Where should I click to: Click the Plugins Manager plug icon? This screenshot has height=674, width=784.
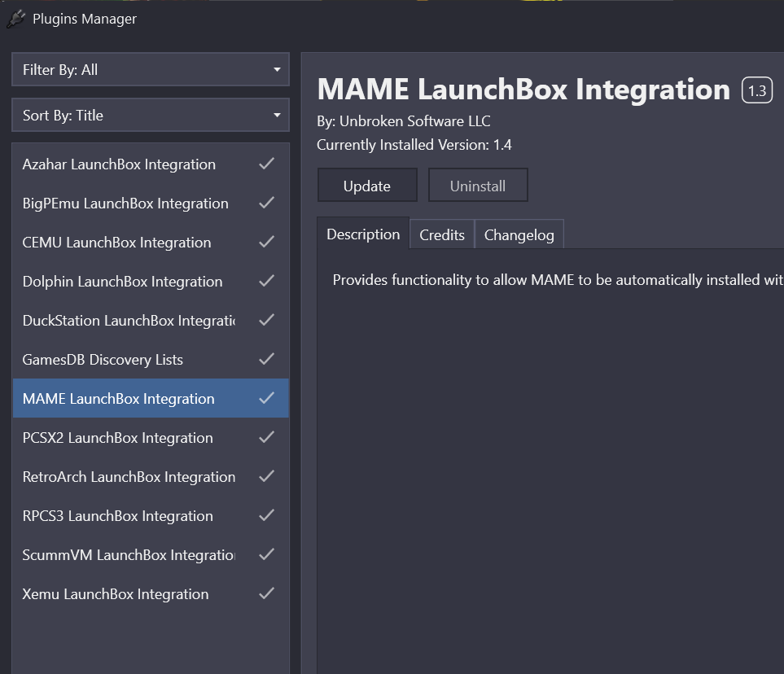coord(15,19)
